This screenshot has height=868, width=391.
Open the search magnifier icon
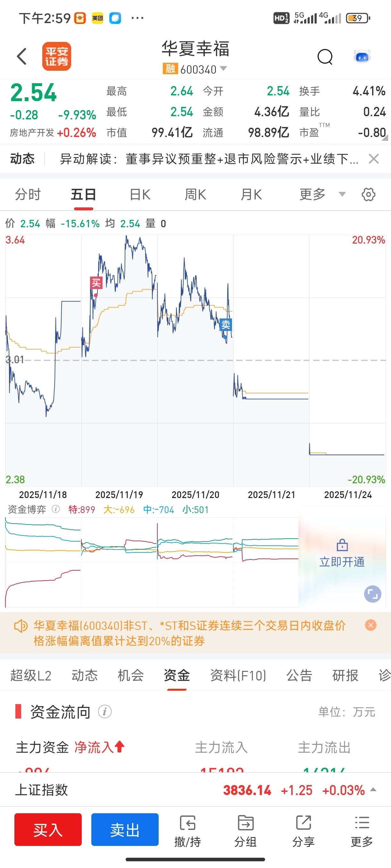point(325,57)
